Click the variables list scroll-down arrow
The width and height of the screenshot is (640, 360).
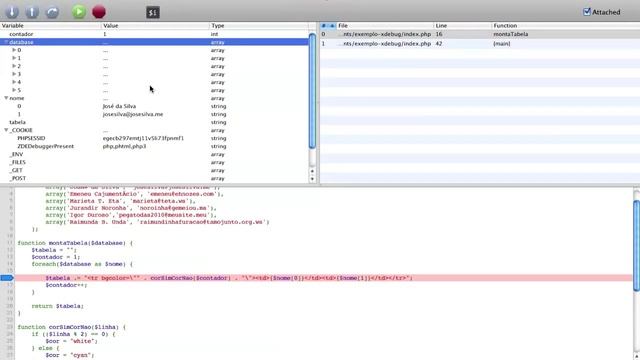(313, 179)
